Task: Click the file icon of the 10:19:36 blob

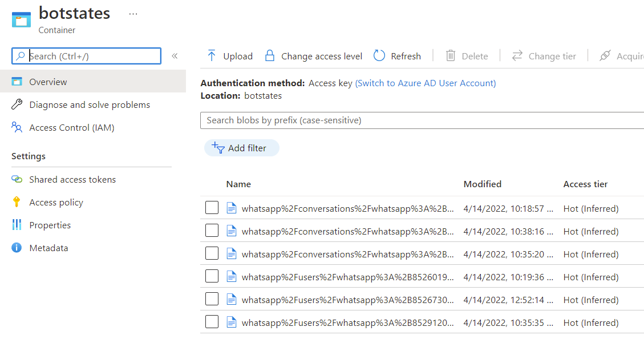Action: (x=232, y=277)
